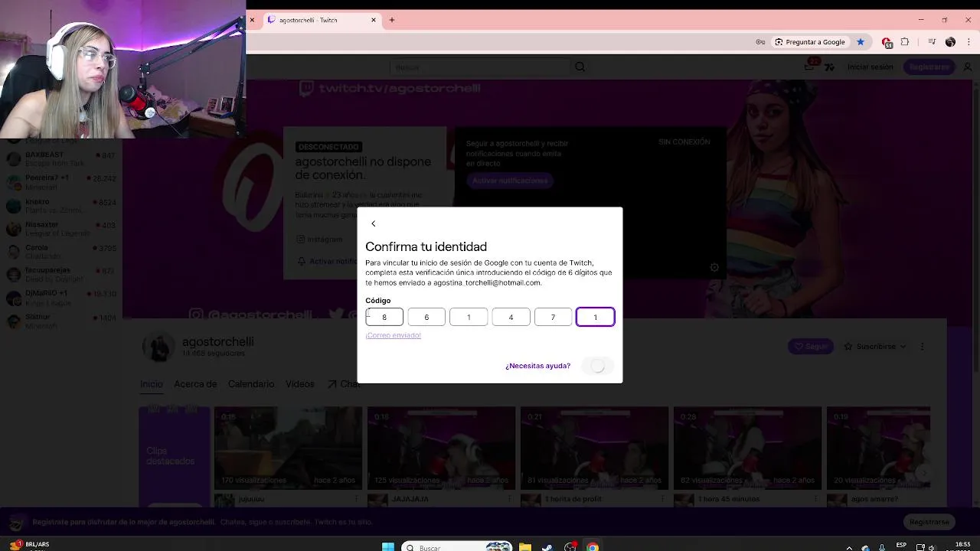Open BAXBEAST channel in the sidebar
Image resolution: width=980 pixels, height=551 pixels.
coord(61,159)
